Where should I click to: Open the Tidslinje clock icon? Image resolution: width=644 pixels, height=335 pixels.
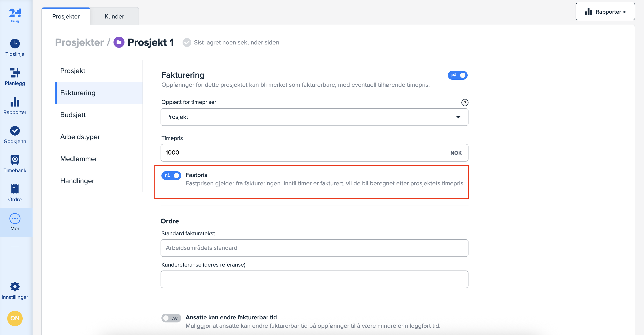coord(15,44)
